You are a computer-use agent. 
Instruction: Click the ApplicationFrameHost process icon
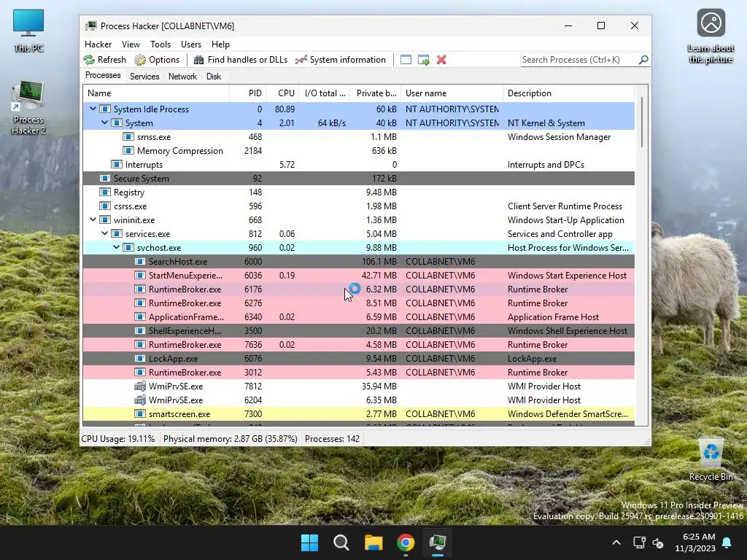pyautogui.click(x=140, y=316)
